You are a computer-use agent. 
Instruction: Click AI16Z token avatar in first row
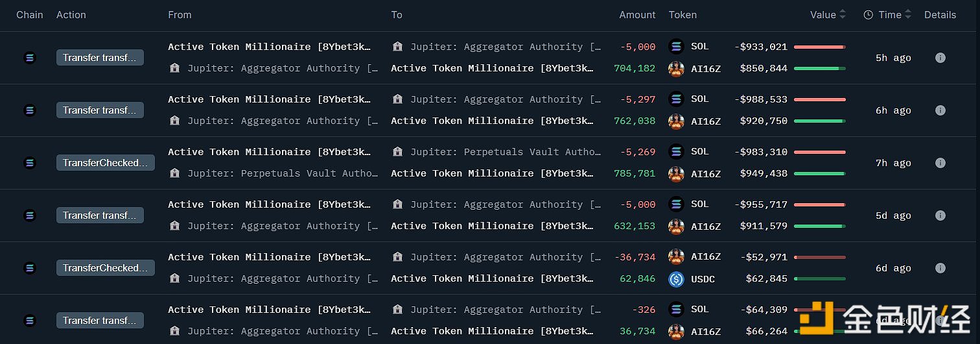(676, 69)
